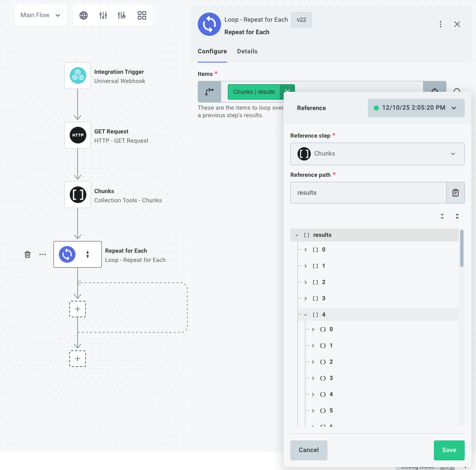Remove the Chunks | results reference tag
Image resolution: width=476 pixels, height=470 pixels.
[x=287, y=92]
